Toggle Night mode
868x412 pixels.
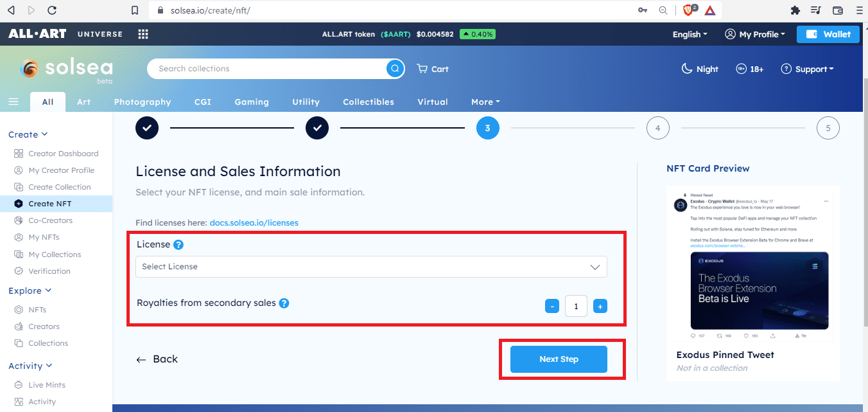click(700, 69)
